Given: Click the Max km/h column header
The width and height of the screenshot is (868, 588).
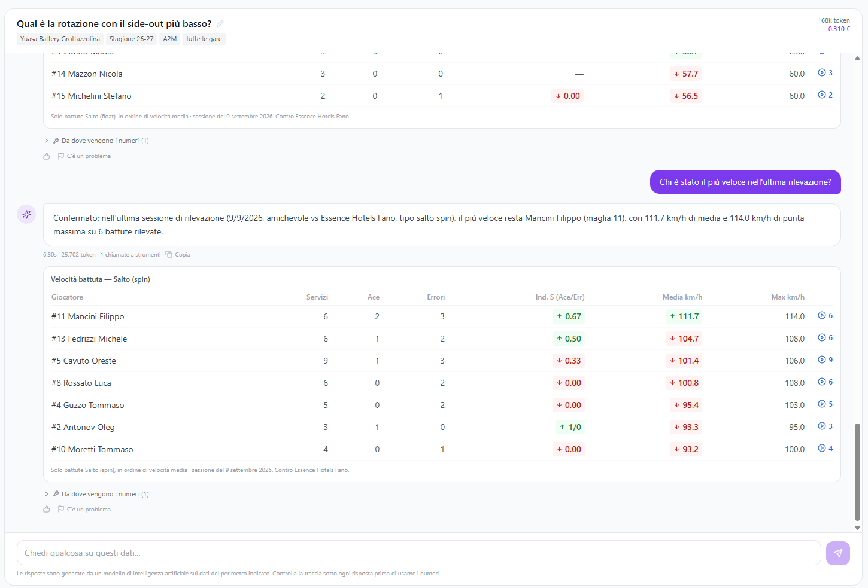Looking at the screenshot, I should point(788,297).
